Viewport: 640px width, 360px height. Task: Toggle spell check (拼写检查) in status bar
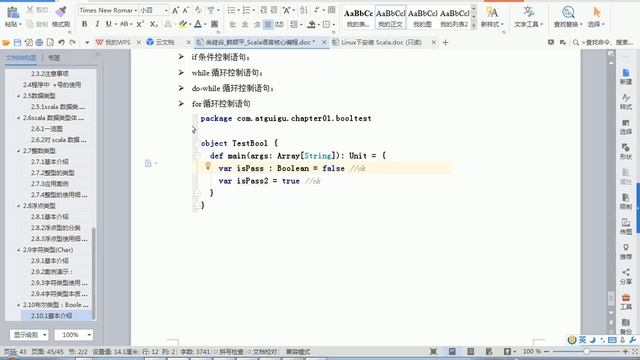tap(229, 352)
